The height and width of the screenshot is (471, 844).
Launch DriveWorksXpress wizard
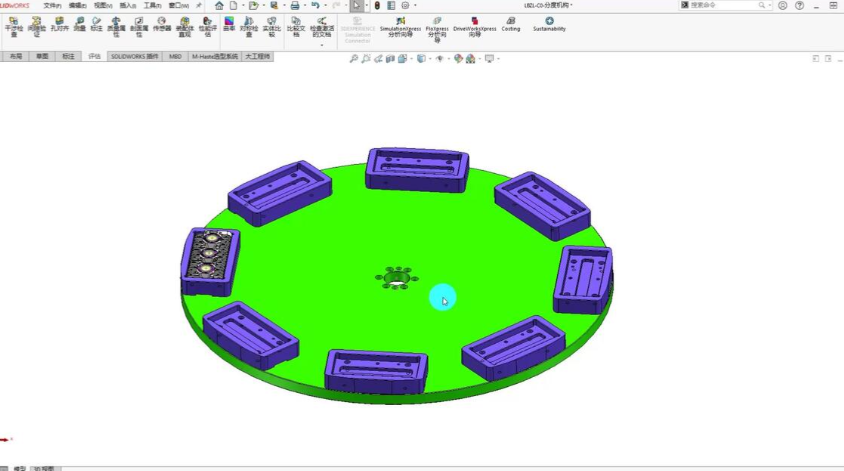(475, 26)
